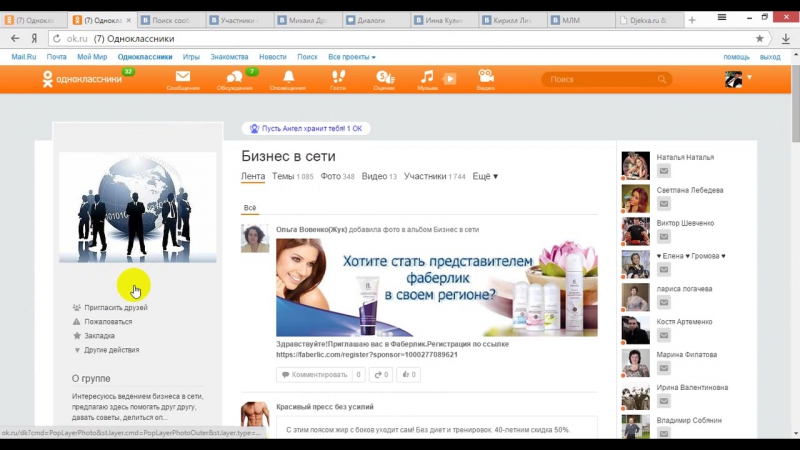The width and height of the screenshot is (800, 450).
Task: Open the Faberlic banner photo
Action: pos(437,287)
